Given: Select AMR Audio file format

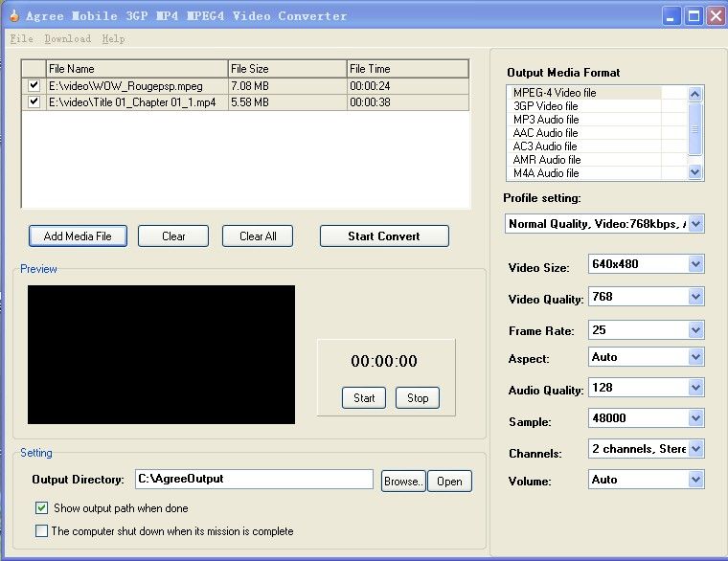Looking at the screenshot, I should pos(584,160).
